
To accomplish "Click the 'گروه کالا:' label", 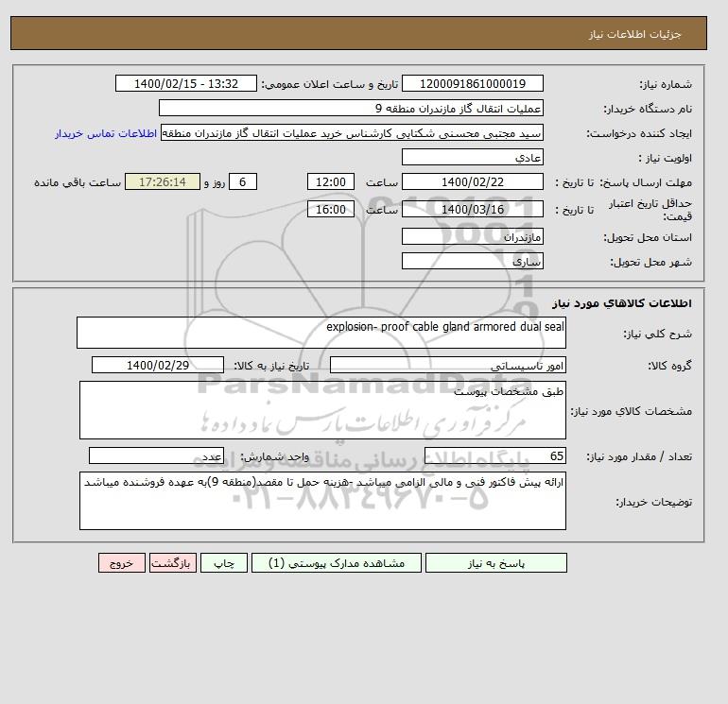I will [x=669, y=366].
